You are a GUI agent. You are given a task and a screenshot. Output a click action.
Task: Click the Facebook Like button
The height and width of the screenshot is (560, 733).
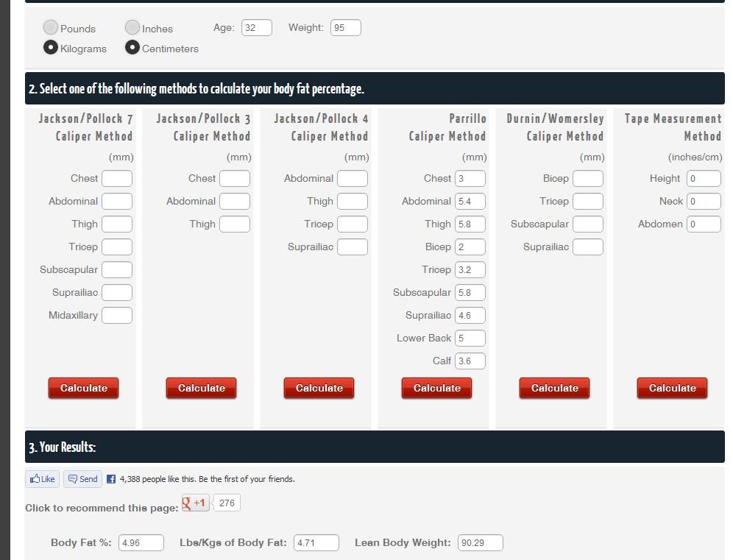pos(42,479)
